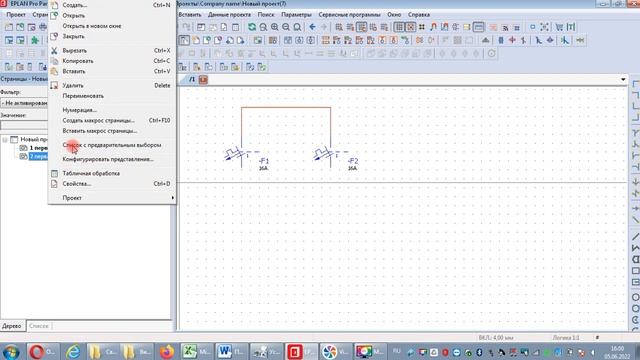Screen dimensions: 640x360
Task: Collapse the Новый проект tree node
Action: point(5,140)
